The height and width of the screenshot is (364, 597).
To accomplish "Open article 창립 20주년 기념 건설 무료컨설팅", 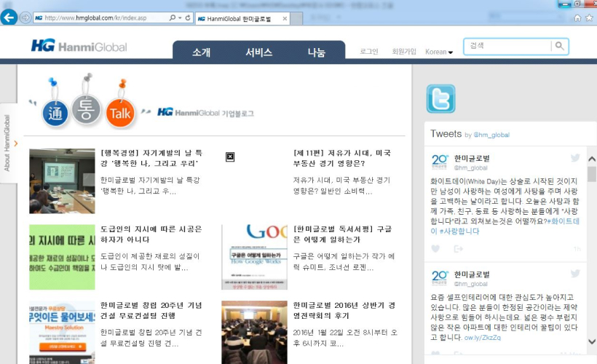I will pos(151,310).
